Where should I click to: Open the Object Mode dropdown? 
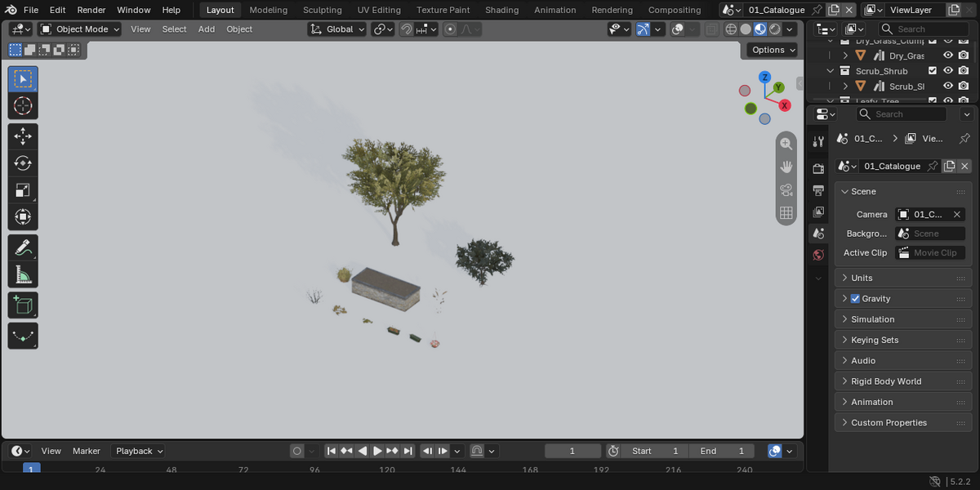pos(79,29)
